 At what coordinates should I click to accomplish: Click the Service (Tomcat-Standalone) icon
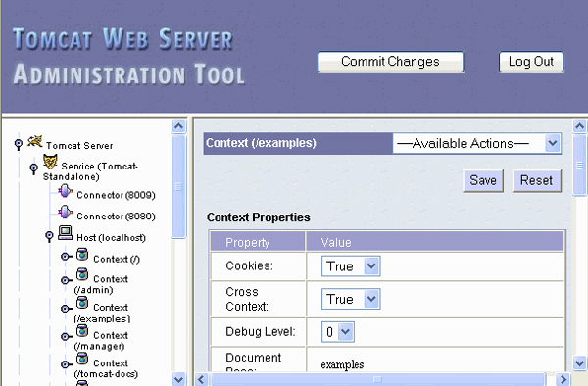pos(50,162)
